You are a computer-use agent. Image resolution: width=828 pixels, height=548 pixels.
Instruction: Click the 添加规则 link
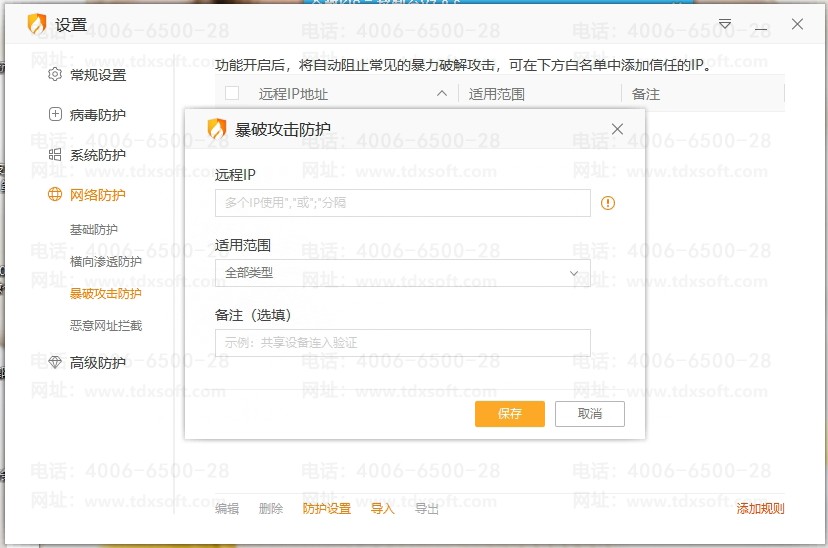point(760,509)
